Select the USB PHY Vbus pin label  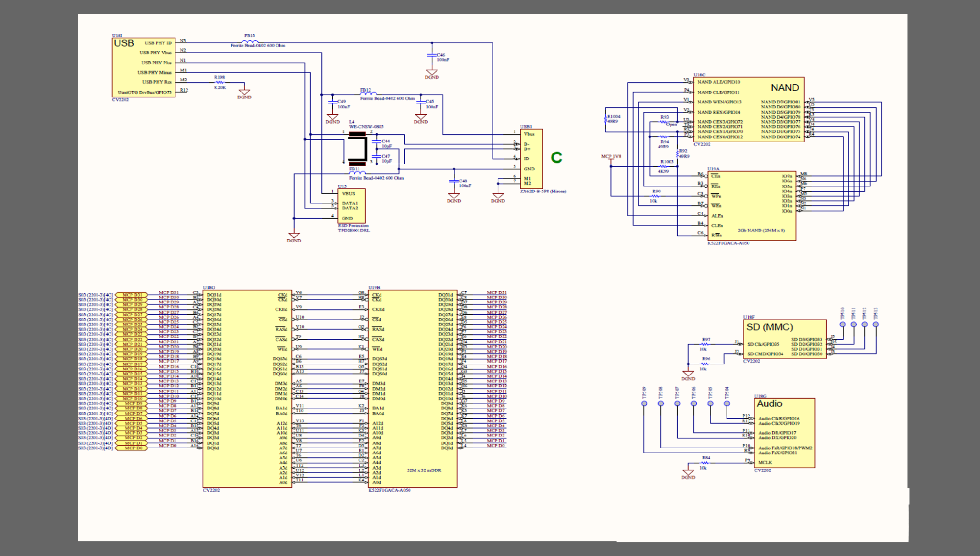click(x=155, y=52)
